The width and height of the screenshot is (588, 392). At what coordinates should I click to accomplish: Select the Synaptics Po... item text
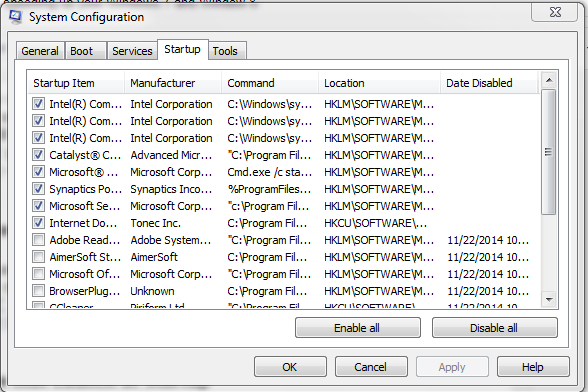click(x=86, y=189)
